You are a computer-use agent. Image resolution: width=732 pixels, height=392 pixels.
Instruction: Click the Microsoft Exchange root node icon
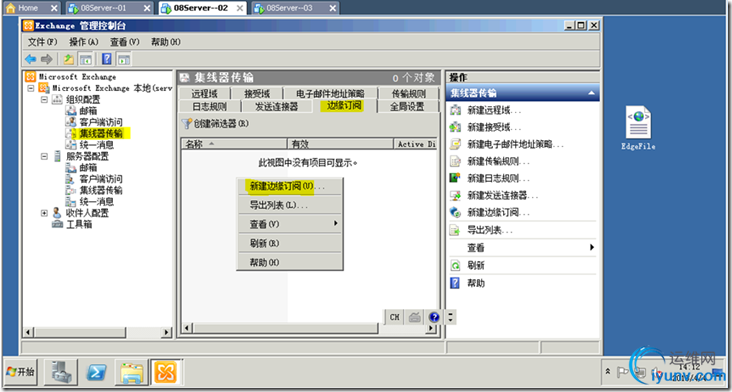30,77
